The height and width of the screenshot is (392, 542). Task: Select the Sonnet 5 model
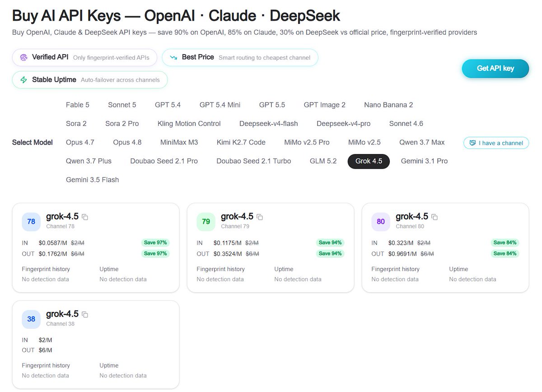[122, 105]
